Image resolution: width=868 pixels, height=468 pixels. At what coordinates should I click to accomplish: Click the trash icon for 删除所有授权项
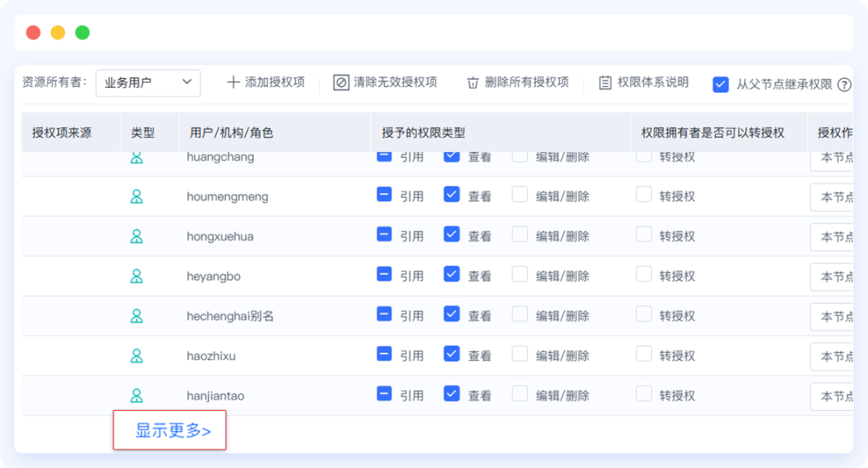click(473, 83)
